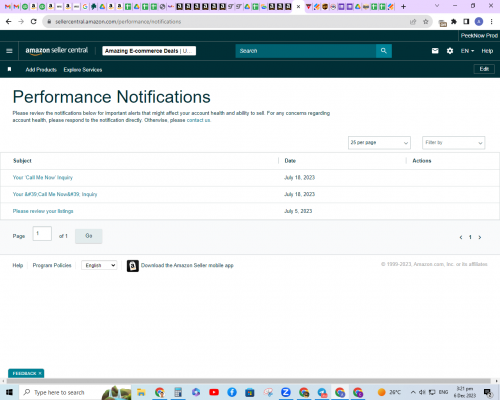Expand the 25 per page dropdown
Viewport: 500px width, 400px height.
(x=379, y=143)
